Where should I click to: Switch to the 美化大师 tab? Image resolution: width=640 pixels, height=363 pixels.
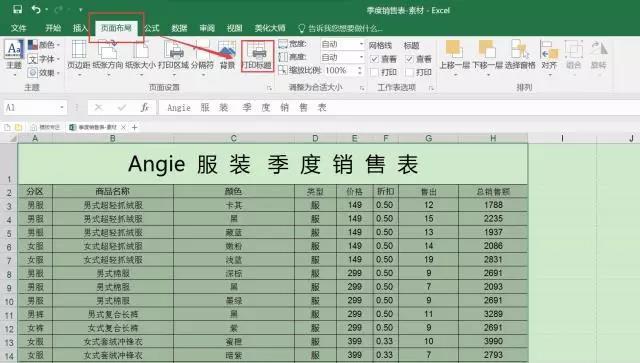click(x=270, y=28)
